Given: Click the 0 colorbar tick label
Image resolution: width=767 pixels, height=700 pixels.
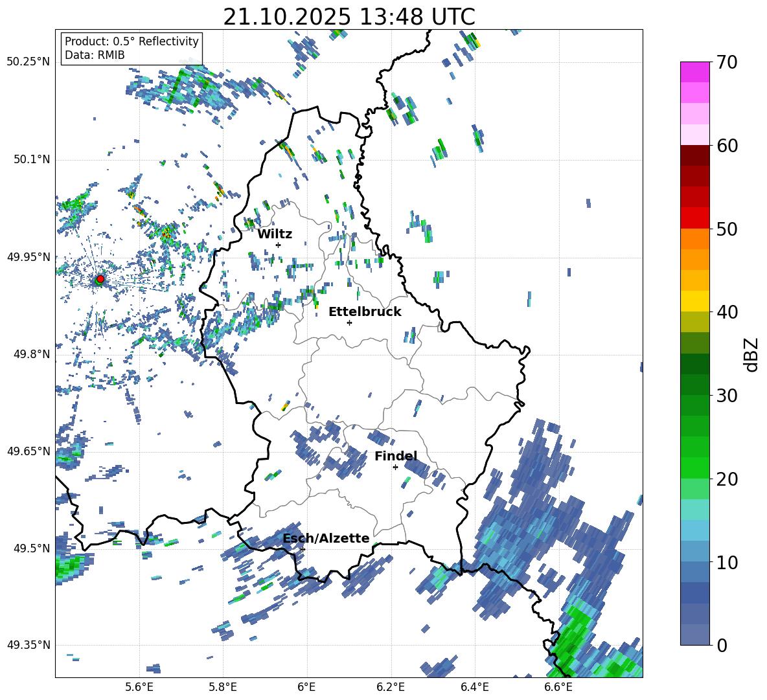Looking at the screenshot, I should click(722, 646).
